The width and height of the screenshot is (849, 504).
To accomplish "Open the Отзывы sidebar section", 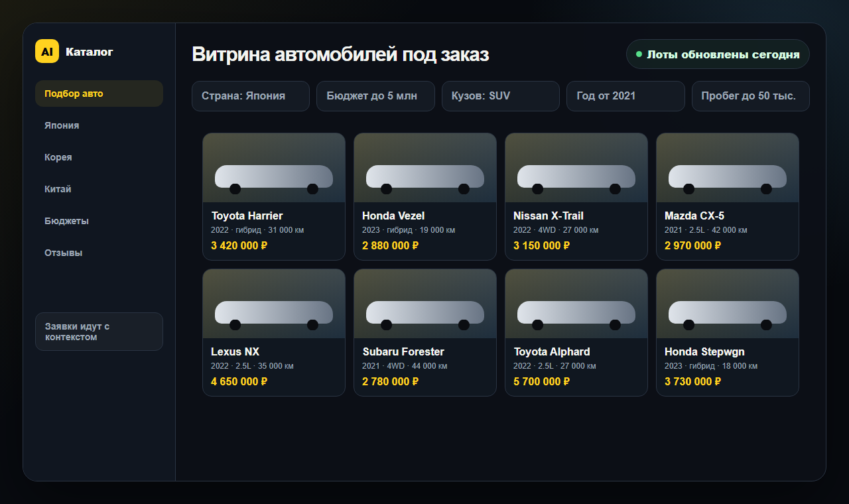I will point(99,253).
